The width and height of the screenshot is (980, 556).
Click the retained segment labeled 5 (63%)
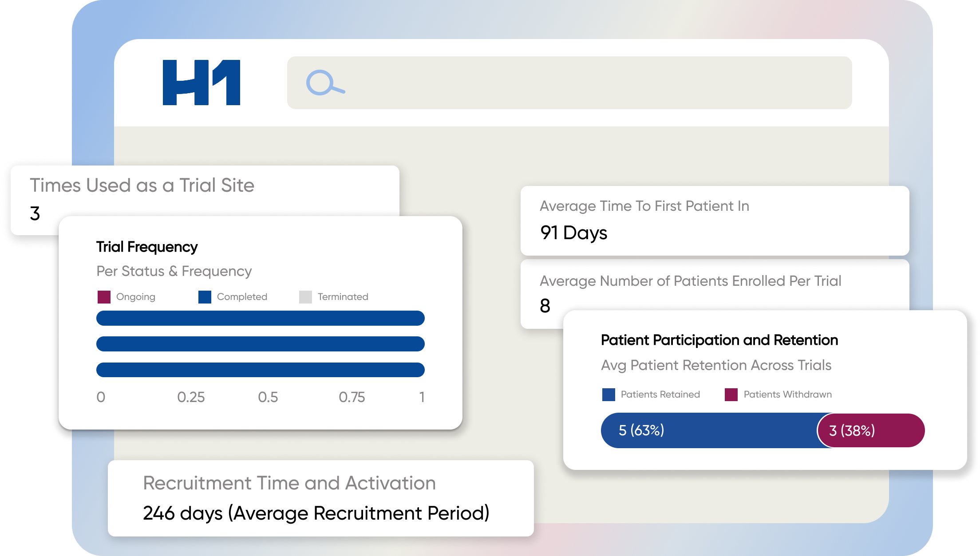[709, 430]
